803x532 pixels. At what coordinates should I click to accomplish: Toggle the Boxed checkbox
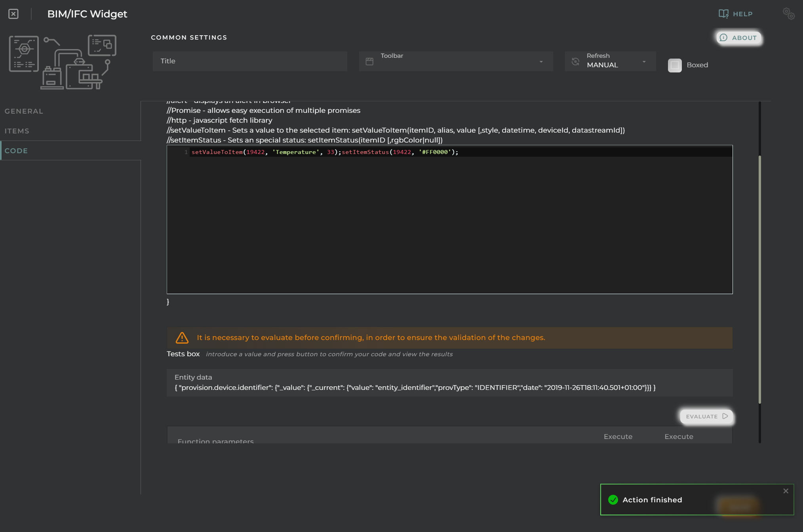point(675,65)
